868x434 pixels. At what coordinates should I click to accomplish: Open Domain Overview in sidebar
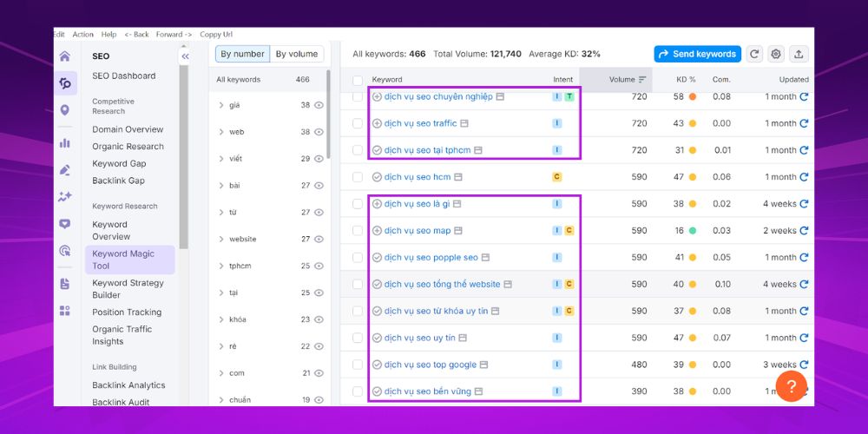(128, 129)
